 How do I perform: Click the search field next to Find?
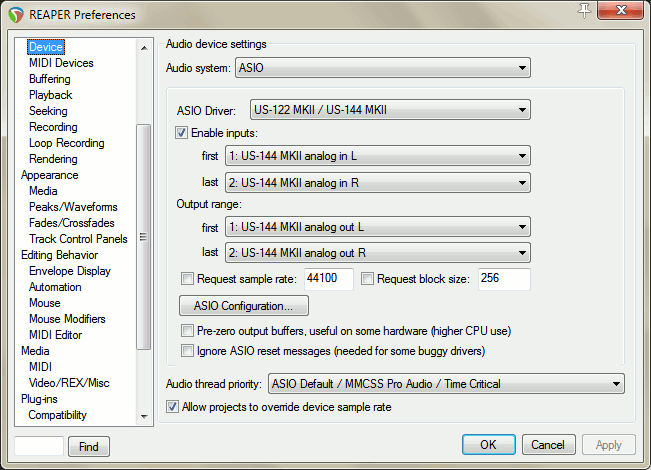point(39,446)
